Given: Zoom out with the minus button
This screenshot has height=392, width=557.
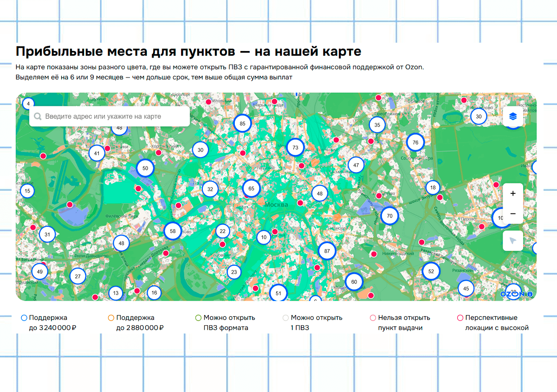Looking at the screenshot, I should click(x=513, y=214).
